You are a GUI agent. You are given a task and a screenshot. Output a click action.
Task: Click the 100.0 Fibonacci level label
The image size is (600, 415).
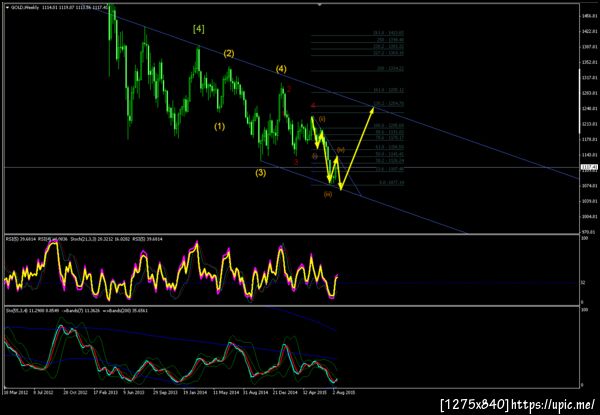[389, 125]
